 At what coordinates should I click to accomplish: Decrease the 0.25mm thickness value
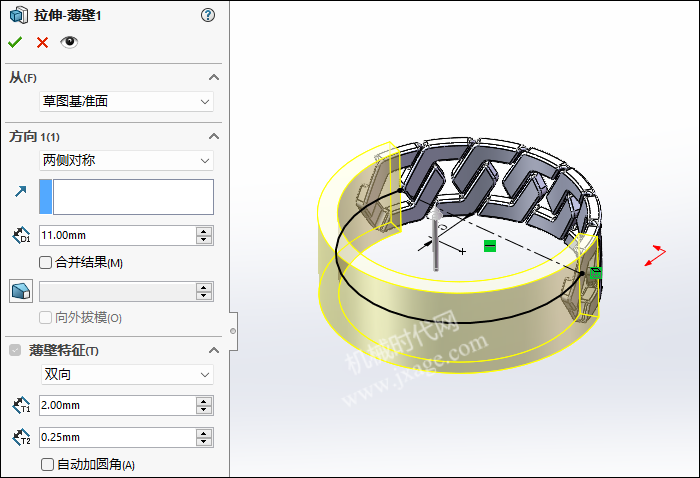pos(204,442)
